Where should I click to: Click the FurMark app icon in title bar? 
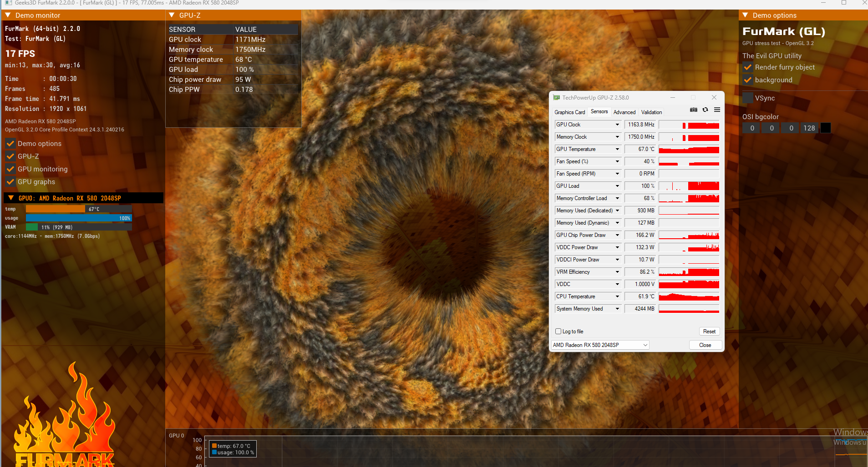8,3
